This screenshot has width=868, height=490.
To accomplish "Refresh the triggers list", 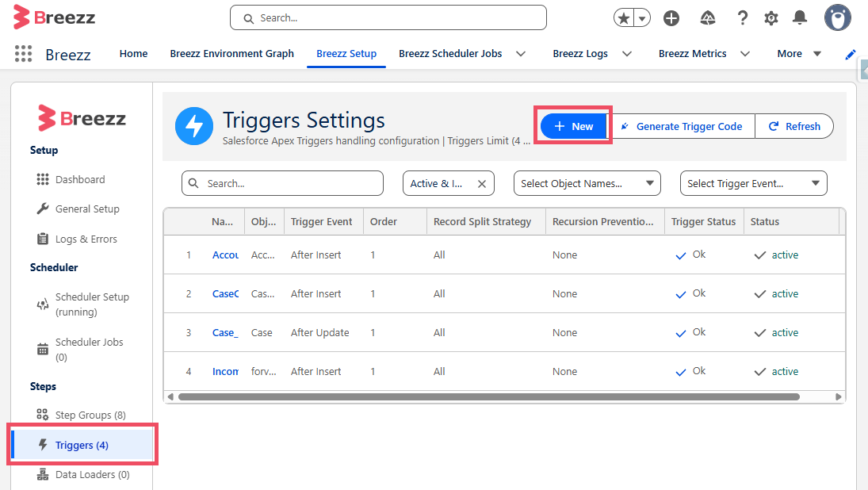I will 794,126.
